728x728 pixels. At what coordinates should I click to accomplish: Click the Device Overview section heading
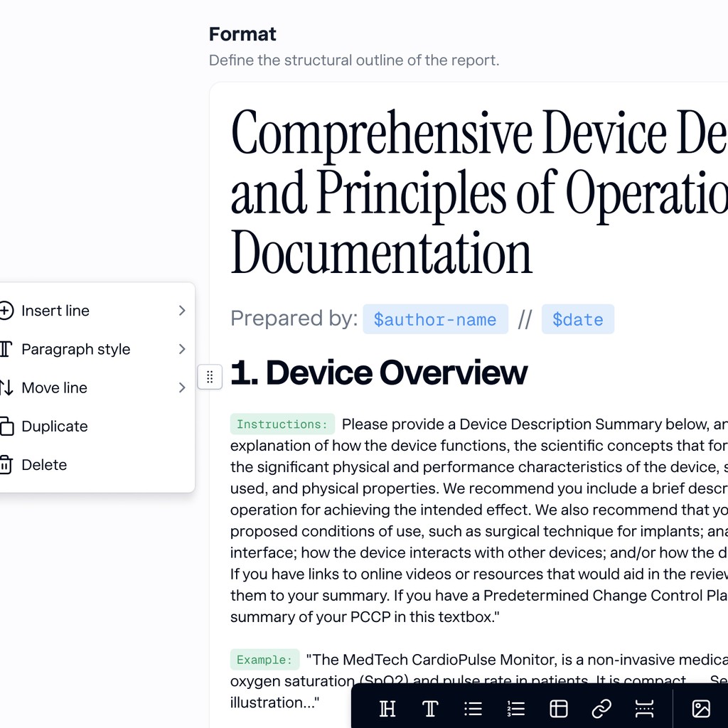click(x=379, y=373)
